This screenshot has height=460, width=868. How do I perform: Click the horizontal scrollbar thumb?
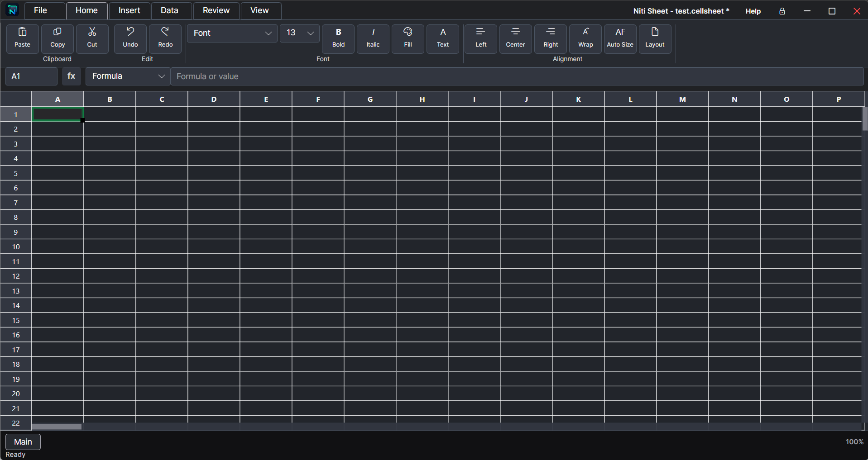point(57,427)
